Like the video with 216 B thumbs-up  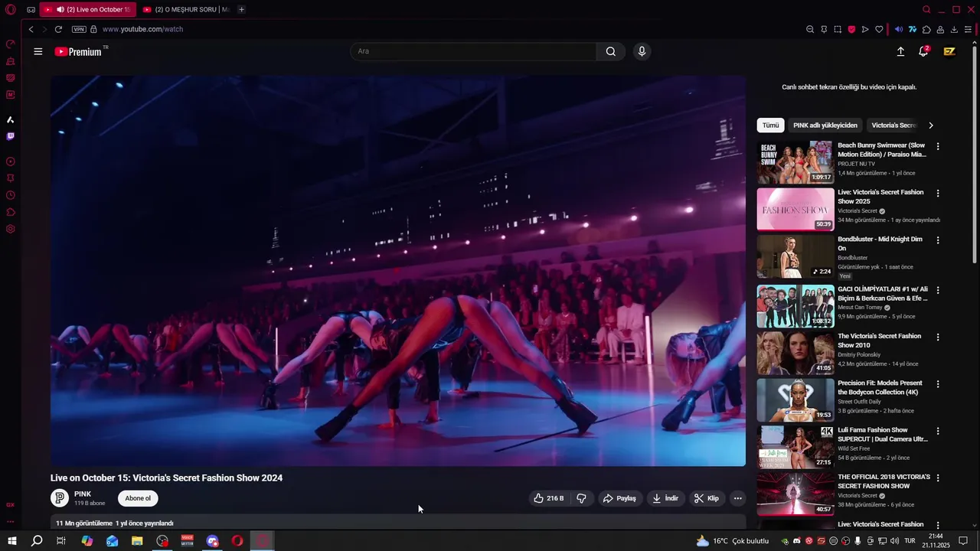pyautogui.click(x=548, y=498)
